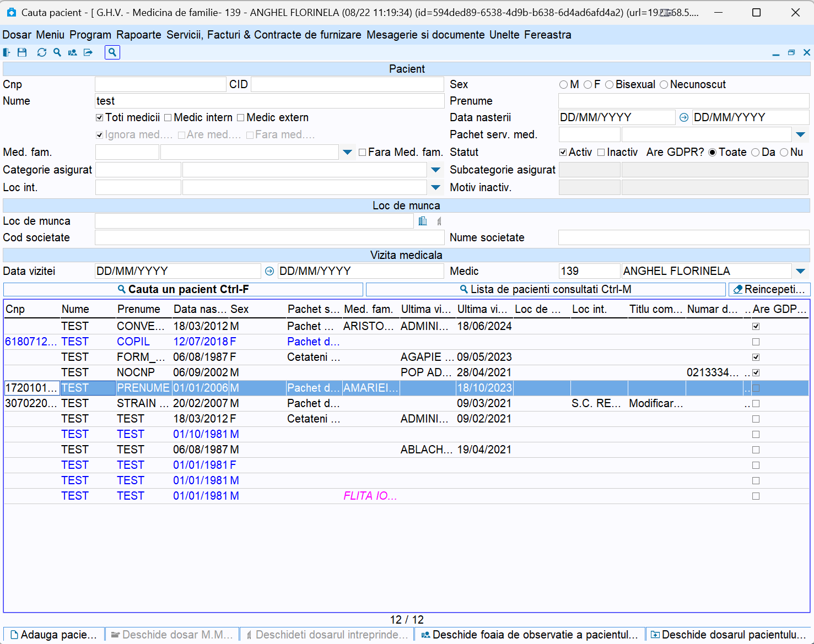Viewport: 814px width, 644px height.
Task: Click the save floppy disk icon
Action: (22, 52)
